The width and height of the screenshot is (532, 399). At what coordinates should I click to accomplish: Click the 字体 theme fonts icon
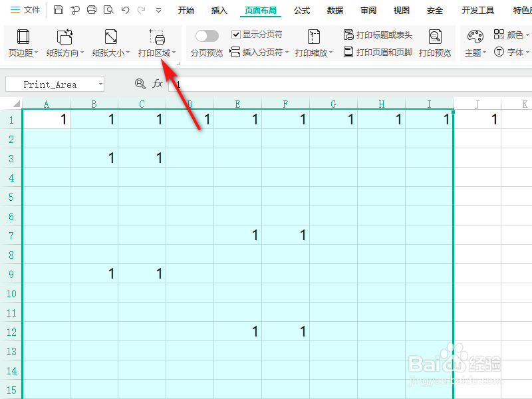click(499, 52)
